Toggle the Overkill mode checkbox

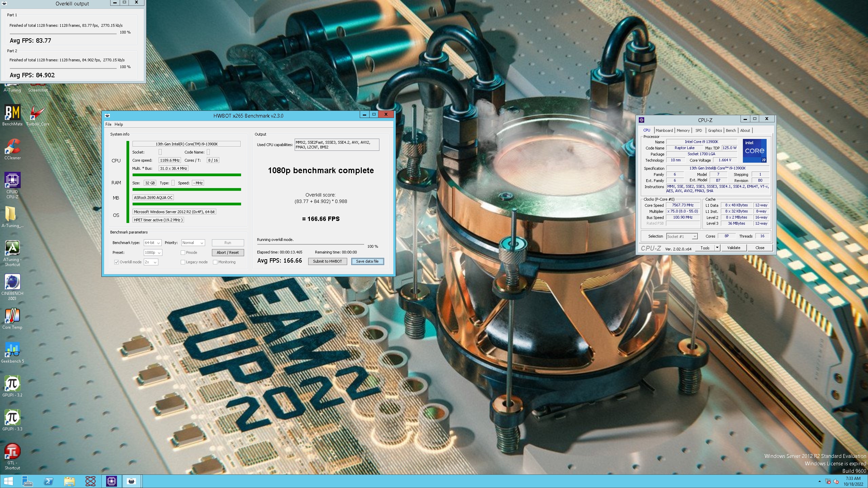tap(117, 262)
